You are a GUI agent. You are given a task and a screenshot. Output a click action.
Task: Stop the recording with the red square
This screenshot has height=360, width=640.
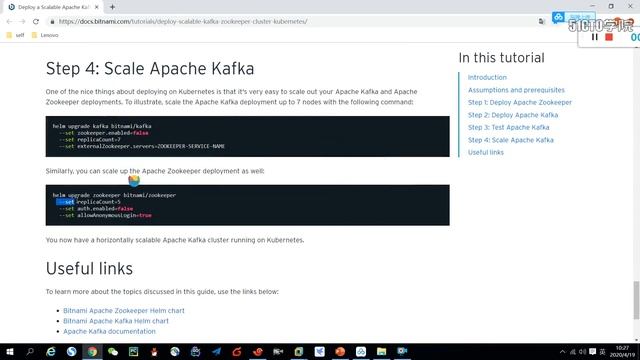point(609,37)
